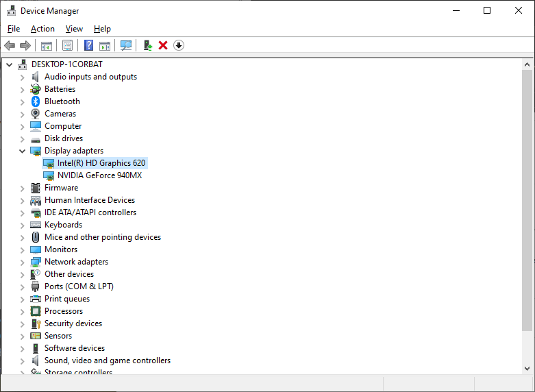Toggle the console tree pane icon
The image size is (535, 392).
[x=47, y=45]
